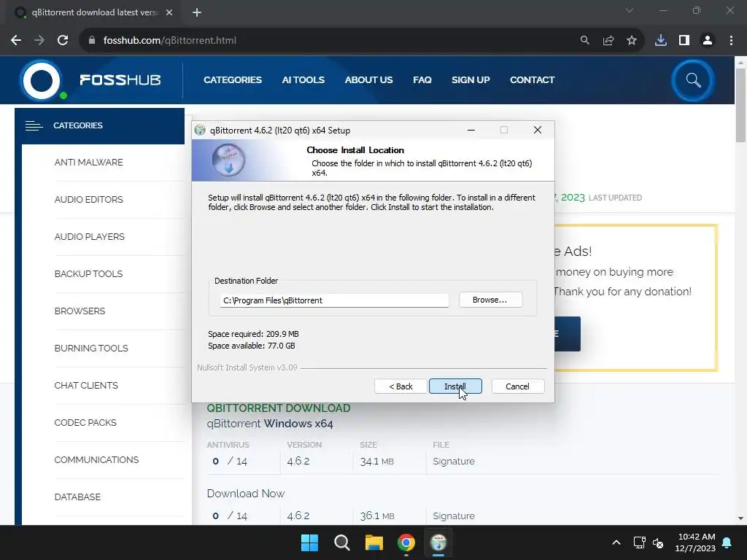Open ANTI MALWARE category
Viewport: 747px width, 560px height.
click(x=88, y=163)
